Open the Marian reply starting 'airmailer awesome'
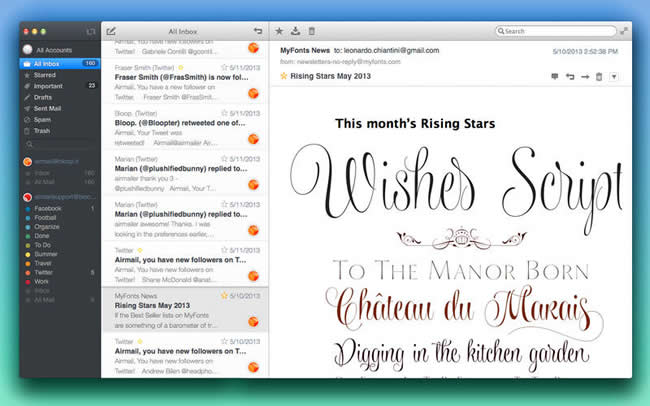The image size is (650, 406). [185, 219]
